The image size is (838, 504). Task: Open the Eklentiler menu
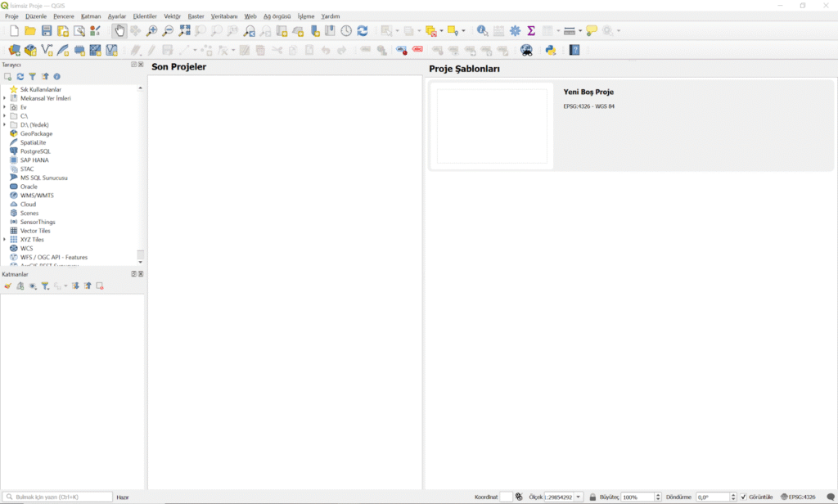[145, 16]
